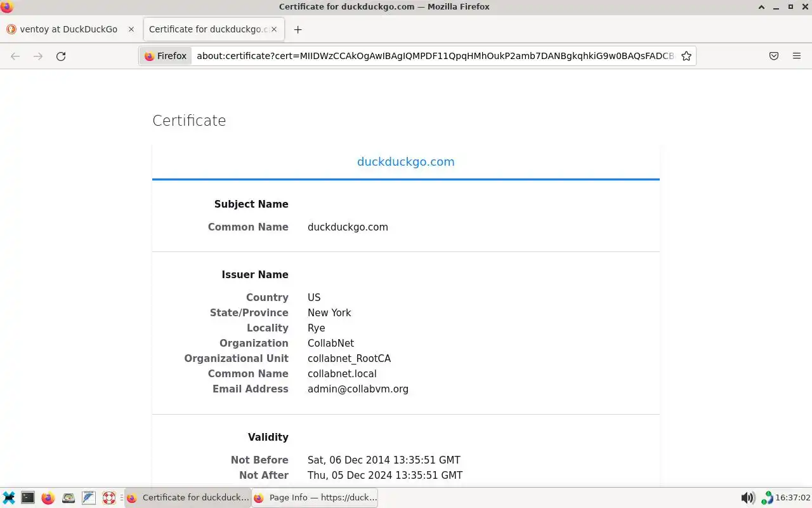812x508 pixels.
Task: Close the Certificate for duckduckgo tab
Action: [x=274, y=29]
